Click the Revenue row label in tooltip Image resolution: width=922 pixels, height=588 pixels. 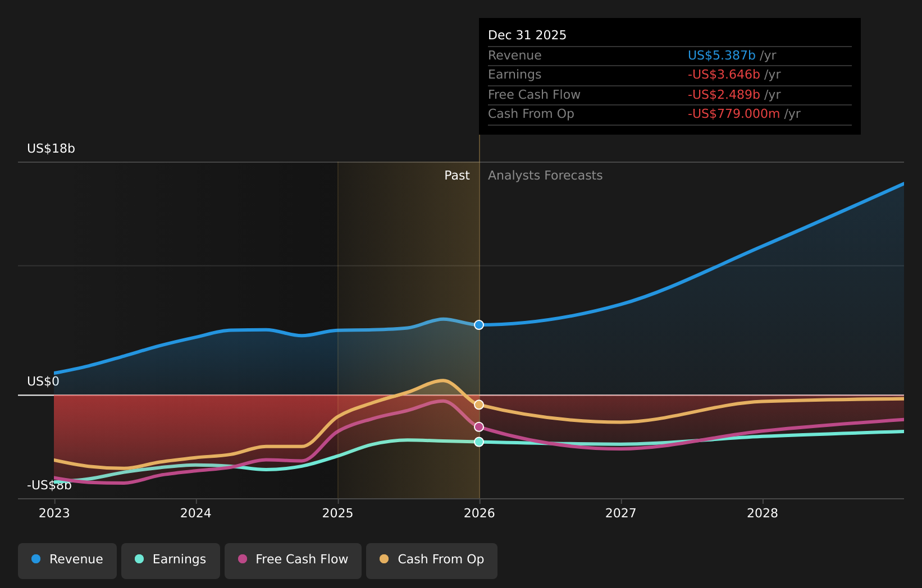pyautogui.click(x=515, y=56)
